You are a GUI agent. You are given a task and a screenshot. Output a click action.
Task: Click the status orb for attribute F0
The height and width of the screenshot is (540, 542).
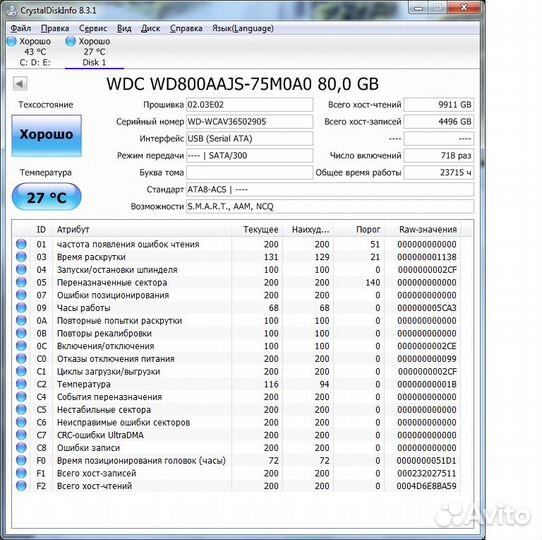[21, 460]
